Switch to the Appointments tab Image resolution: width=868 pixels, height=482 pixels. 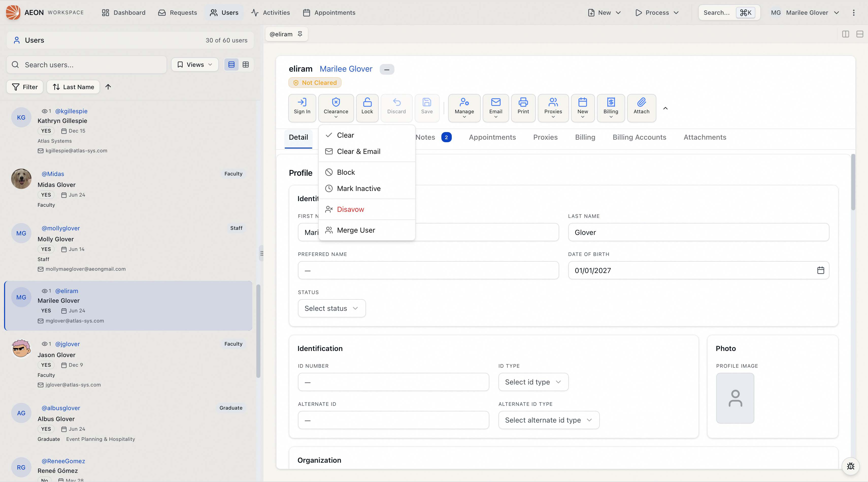pyautogui.click(x=492, y=137)
